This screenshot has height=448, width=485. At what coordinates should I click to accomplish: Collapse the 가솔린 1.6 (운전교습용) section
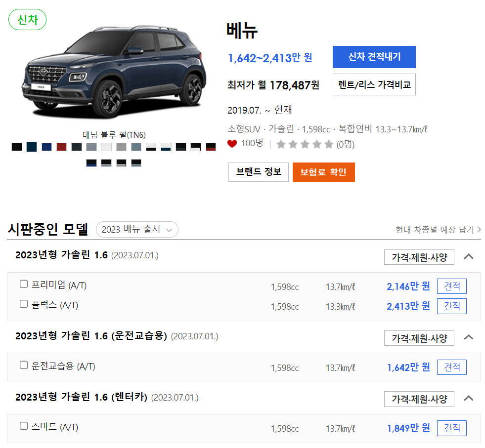click(x=469, y=337)
